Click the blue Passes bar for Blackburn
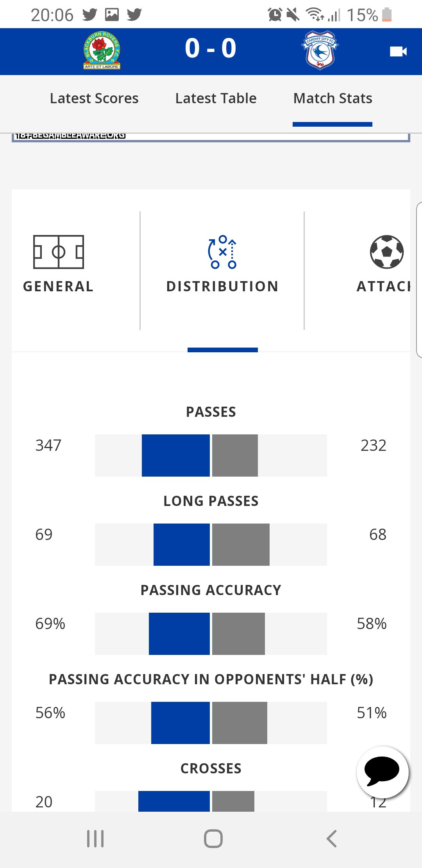The width and height of the screenshot is (422, 868). pos(176,456)
